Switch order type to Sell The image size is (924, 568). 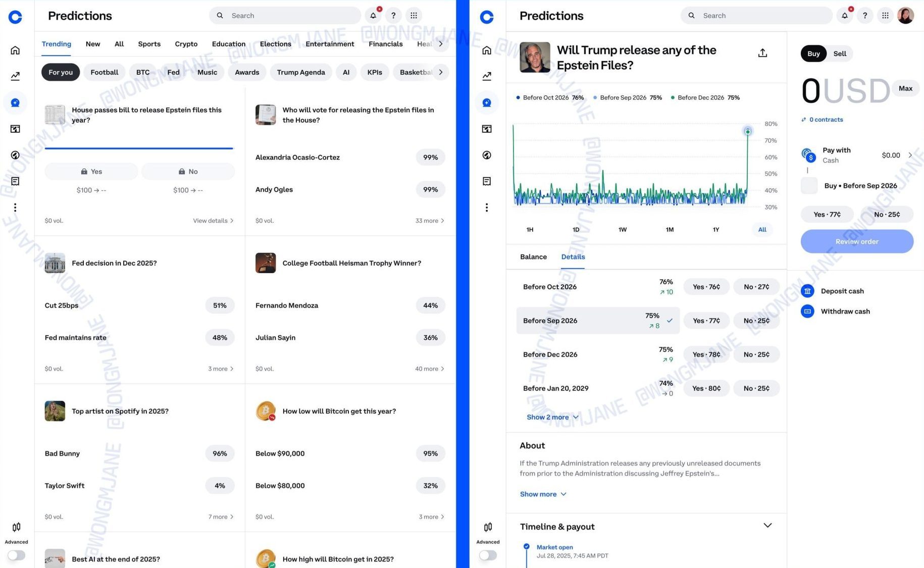tap(839, 54)
